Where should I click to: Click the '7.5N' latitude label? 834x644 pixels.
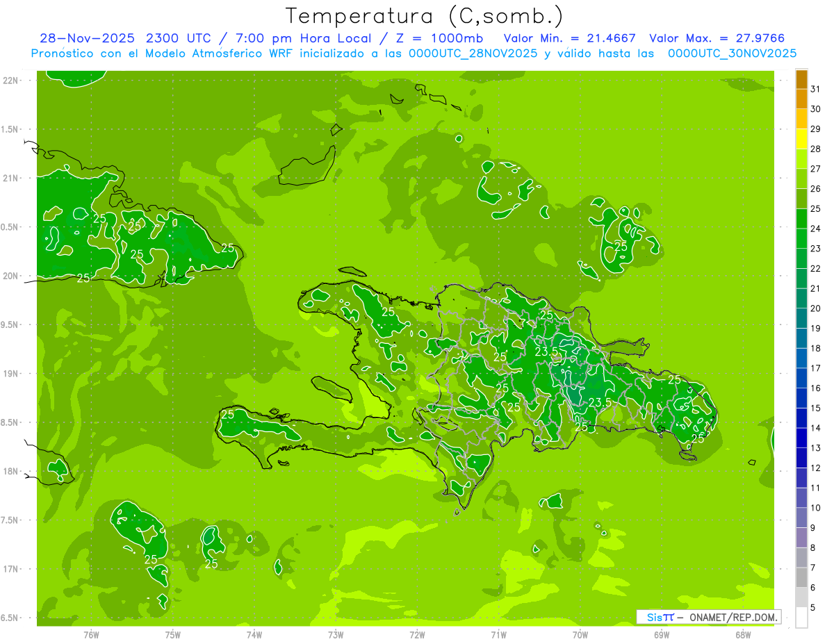click(10, 520)
